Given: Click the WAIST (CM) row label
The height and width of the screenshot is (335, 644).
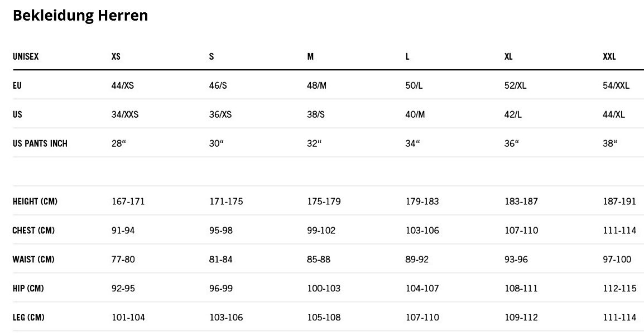Looking at the screenshot, I should (33, 260).
